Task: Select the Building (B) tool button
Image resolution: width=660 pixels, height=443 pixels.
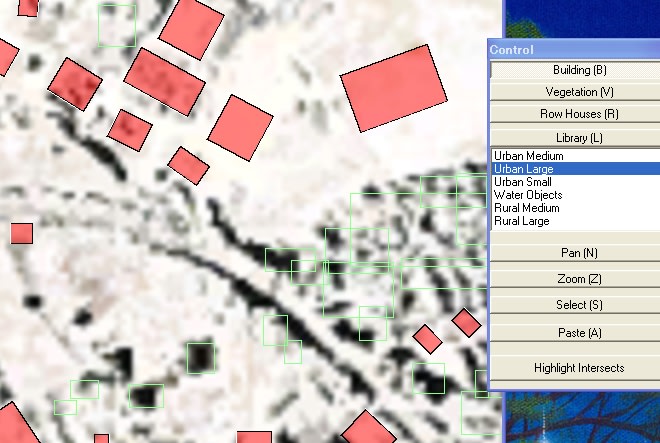Action: click(x=576, y=70)
